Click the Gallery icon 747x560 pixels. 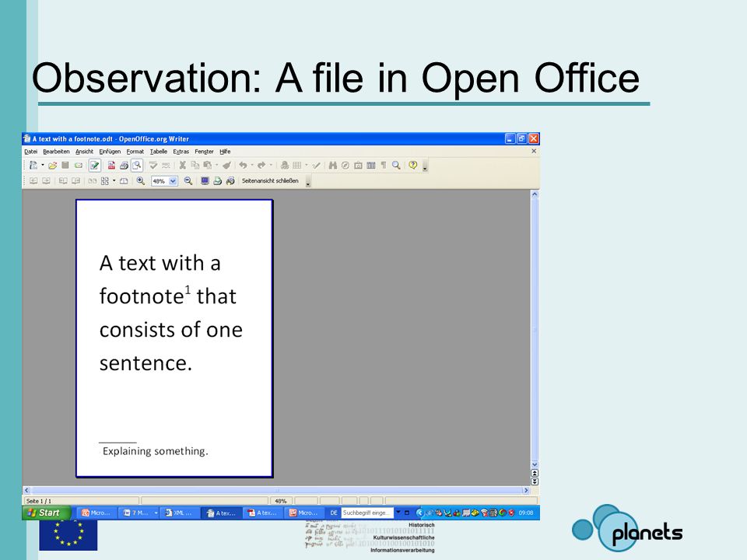358,165
